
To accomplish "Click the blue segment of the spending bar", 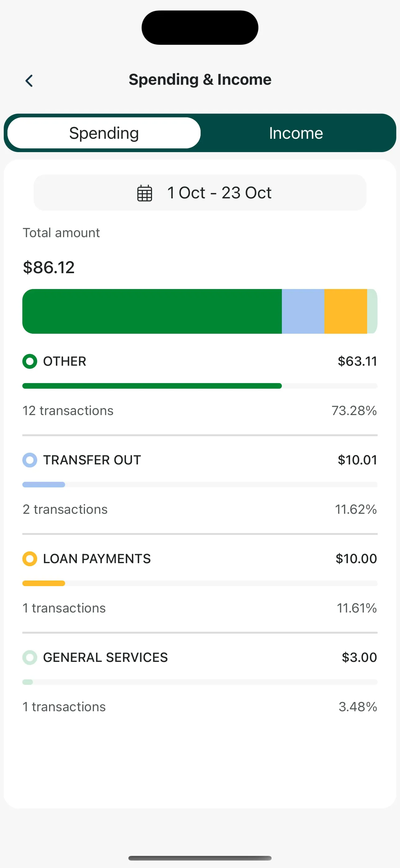I will (303, 311).
